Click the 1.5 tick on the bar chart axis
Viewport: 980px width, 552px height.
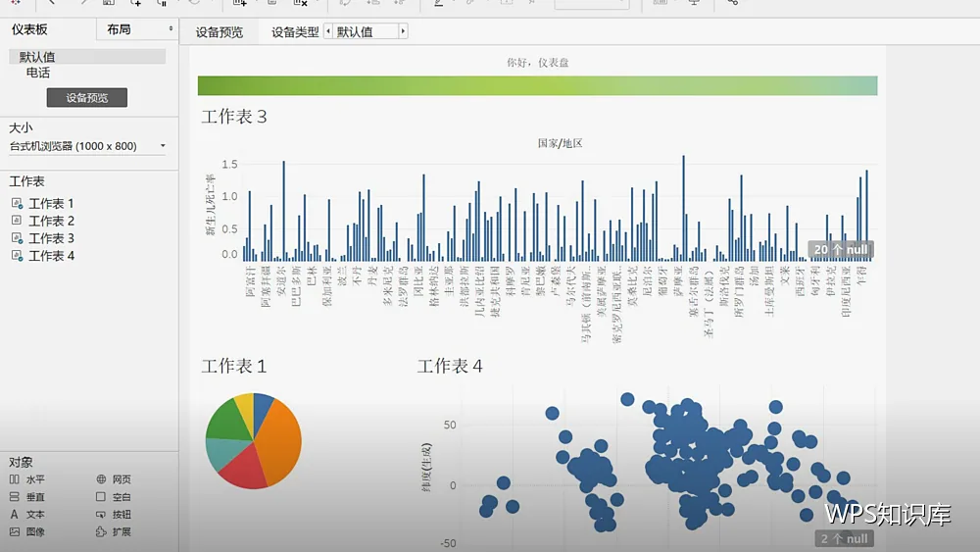[229, 165]
